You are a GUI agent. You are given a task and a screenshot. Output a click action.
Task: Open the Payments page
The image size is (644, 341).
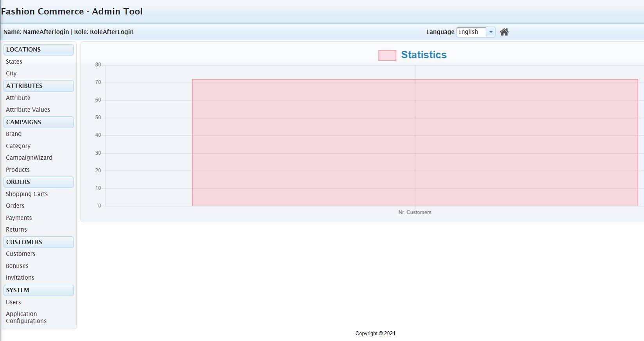(19, 218)
